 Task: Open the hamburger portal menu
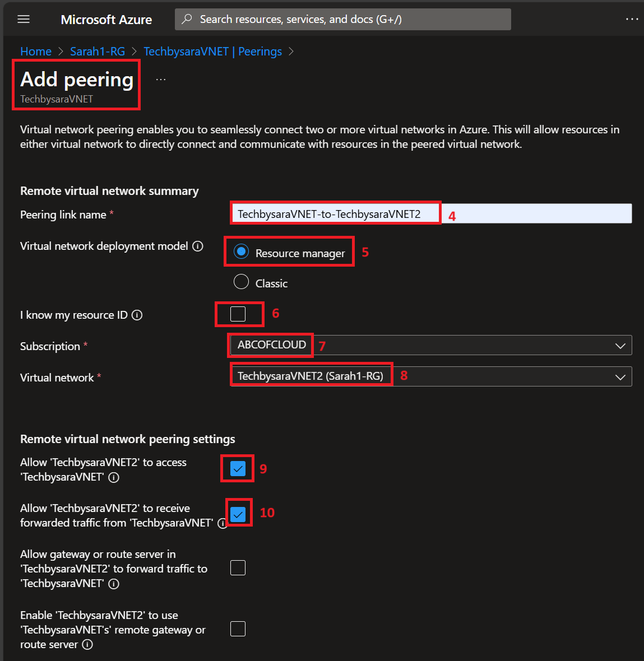click(x=24, y=20)
